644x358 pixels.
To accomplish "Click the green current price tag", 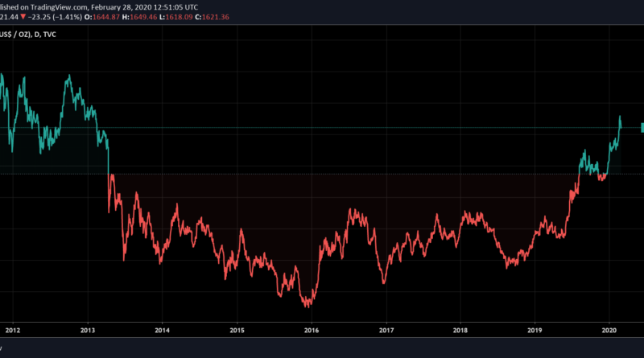I will [x=642, y=127].
